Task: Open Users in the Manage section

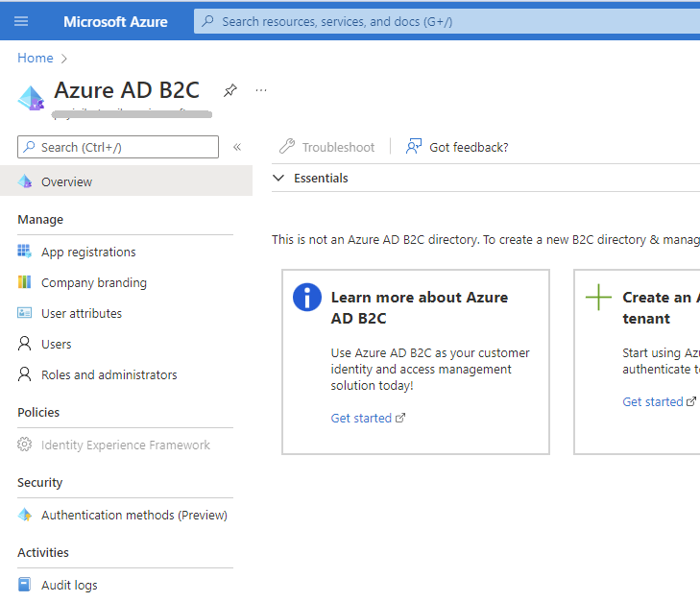Action: (57, 344)
